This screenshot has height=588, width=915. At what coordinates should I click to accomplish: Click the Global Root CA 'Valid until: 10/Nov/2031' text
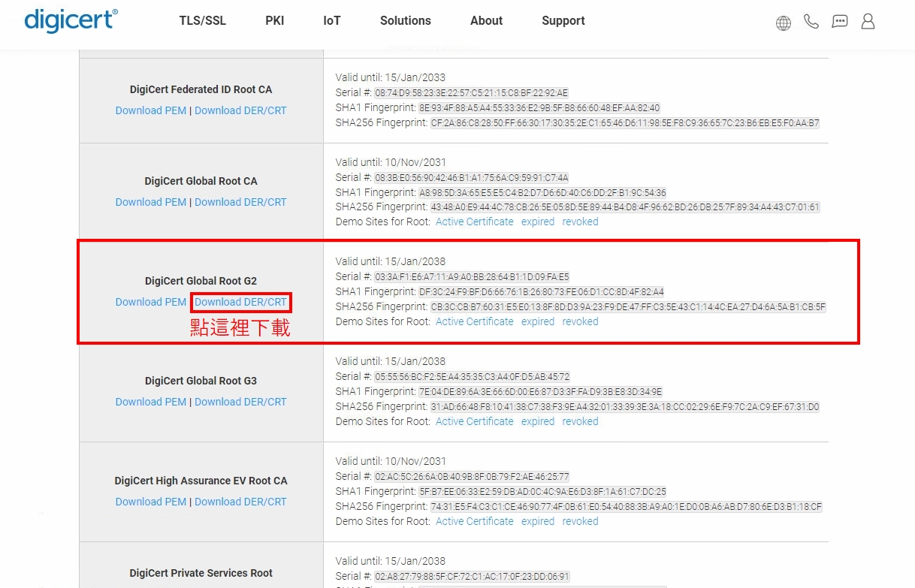click(391, 162)
